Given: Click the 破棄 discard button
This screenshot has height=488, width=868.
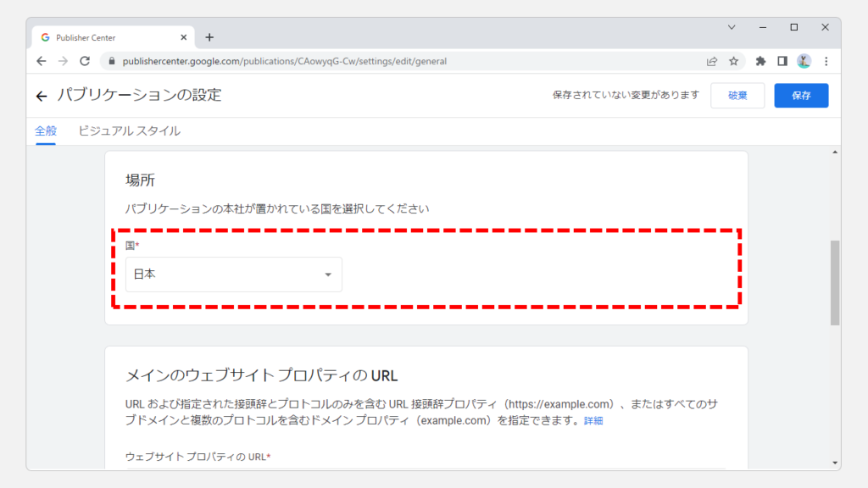Looking at the screenshot, I should pos(737,96).
